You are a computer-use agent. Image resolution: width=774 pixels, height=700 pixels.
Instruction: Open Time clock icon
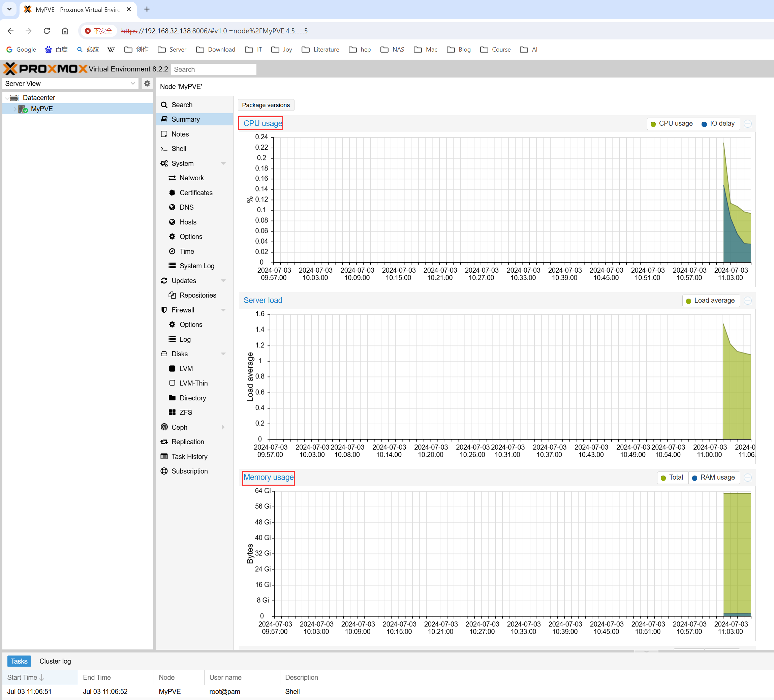click(x=172, y=251)
